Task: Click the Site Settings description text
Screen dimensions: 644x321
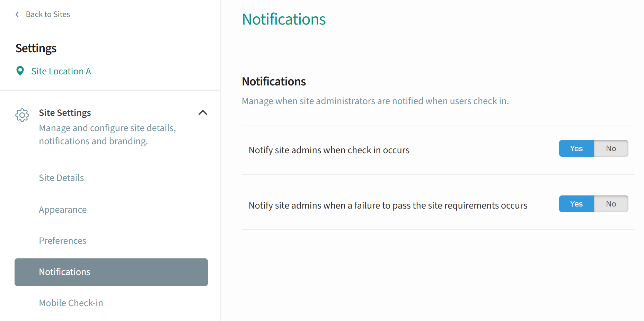Action: (107, 135)
